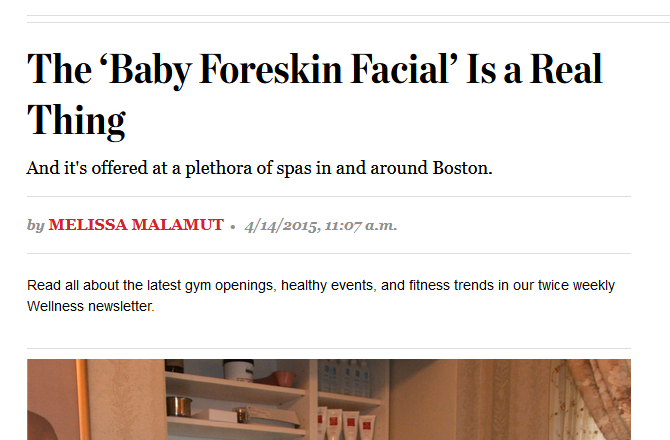Select the subheading about Boston spas
The image size is (670, 440).
point(259,168)
